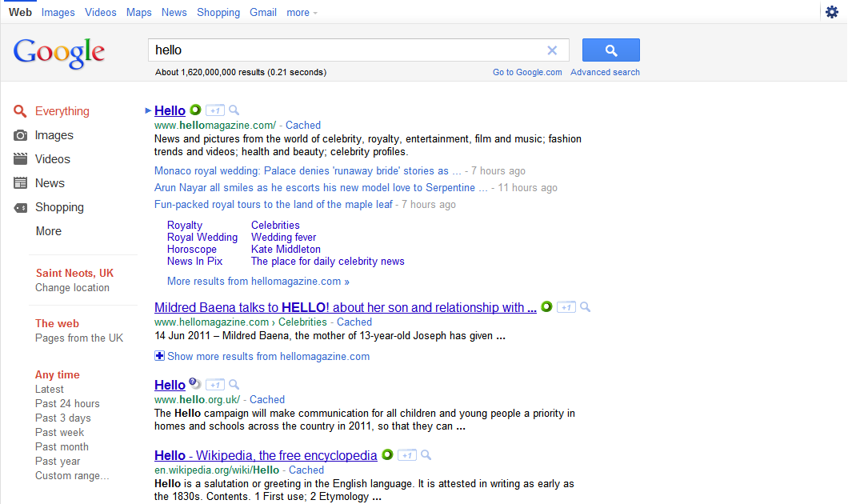The image size is (848, 504).
Task: Click the blue search magnifier button
Action: tap(611, 50)
